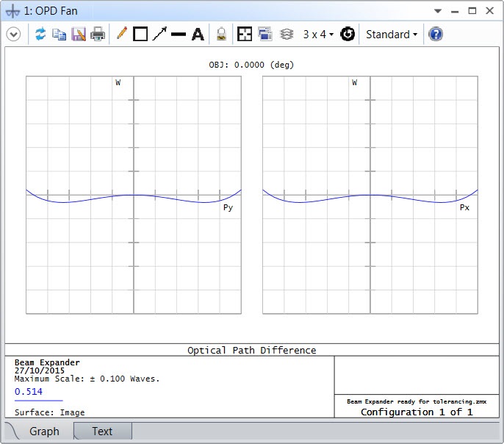This screenshot has width=504, height=444.
Task: Expand the settings chevron at toolbar left
Action: [x=13, y=34]
